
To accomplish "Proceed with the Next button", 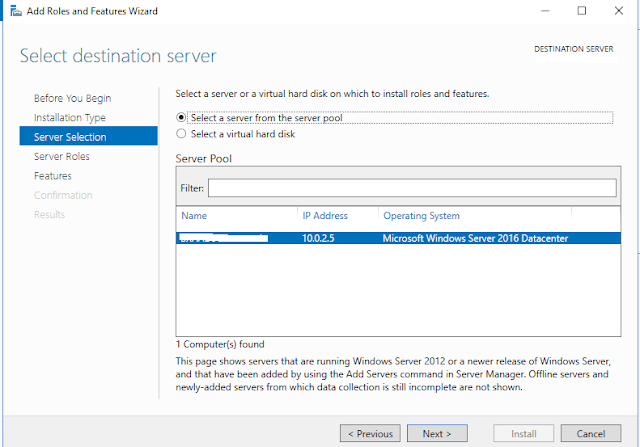I will click(437, 434).
